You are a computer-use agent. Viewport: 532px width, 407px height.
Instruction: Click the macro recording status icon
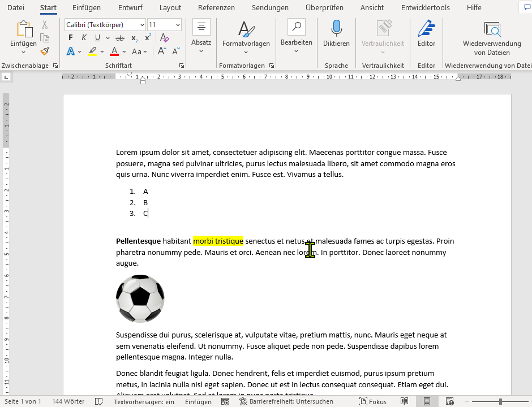pyautogui.click(x=225, y=401)
